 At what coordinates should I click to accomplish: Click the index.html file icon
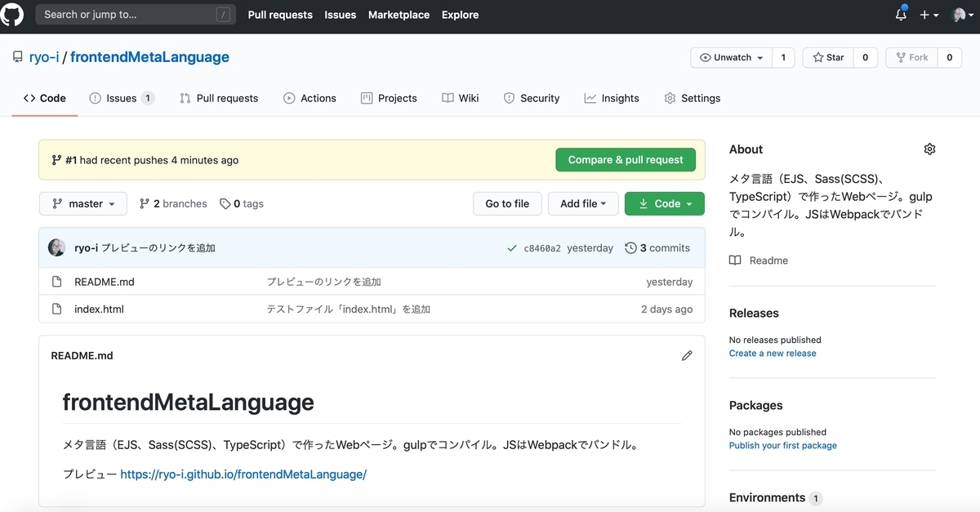pyautogui.click(x=57, y=309)
